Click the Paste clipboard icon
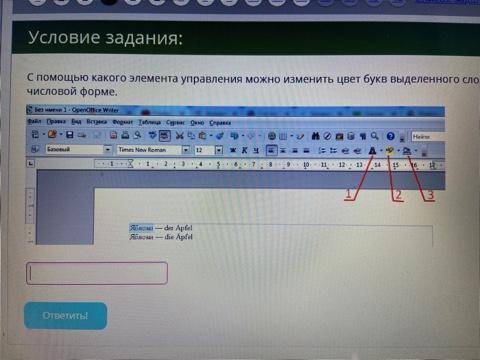 click(202, 136)
